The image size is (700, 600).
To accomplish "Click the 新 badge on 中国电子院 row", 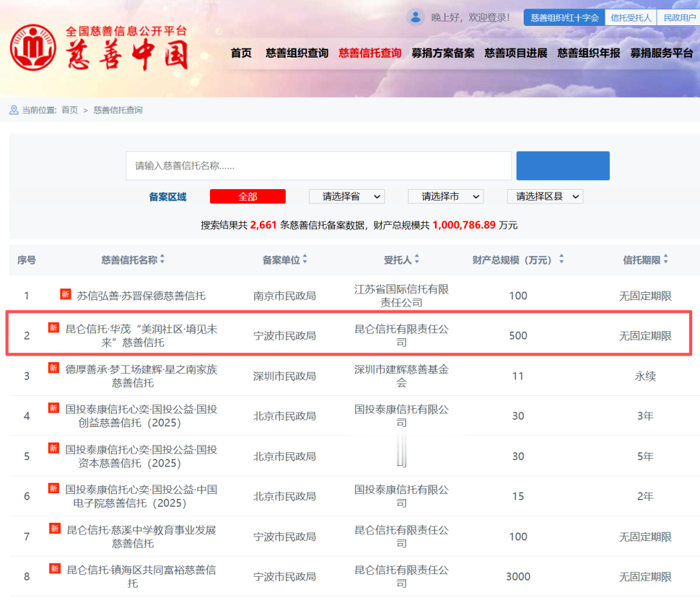I will point(54,489).
